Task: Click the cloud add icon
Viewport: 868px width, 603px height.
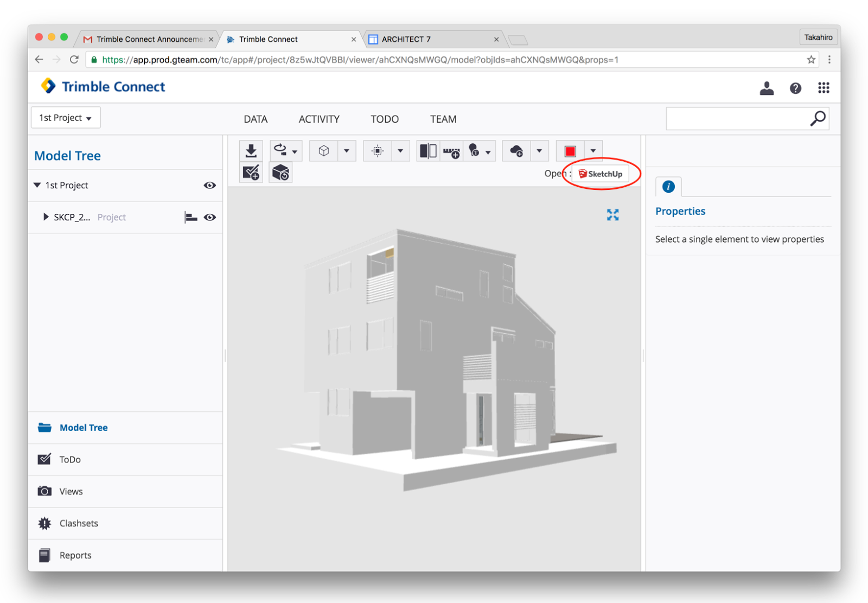Action: 516,151
